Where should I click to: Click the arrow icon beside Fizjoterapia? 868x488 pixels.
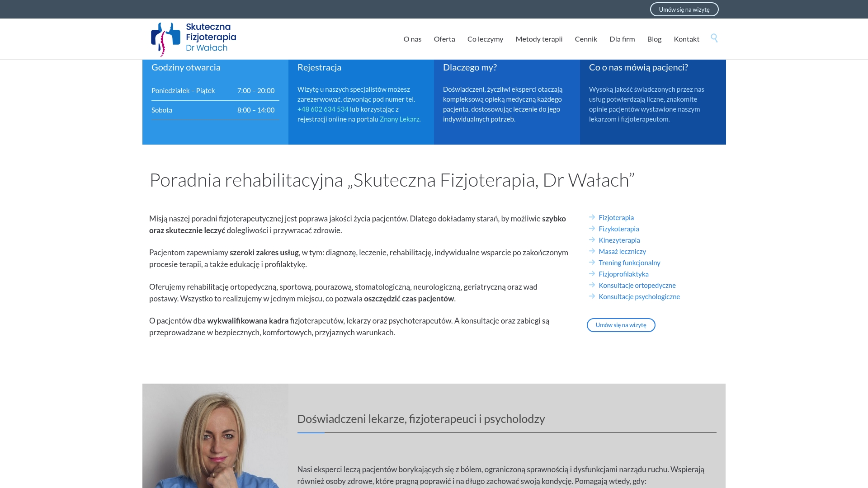click(x=592, y=217)
